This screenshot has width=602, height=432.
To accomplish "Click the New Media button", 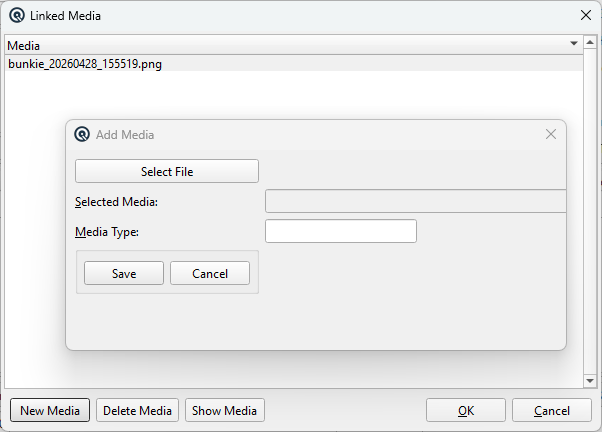I will pyautogui.click(x=50, y=410).
